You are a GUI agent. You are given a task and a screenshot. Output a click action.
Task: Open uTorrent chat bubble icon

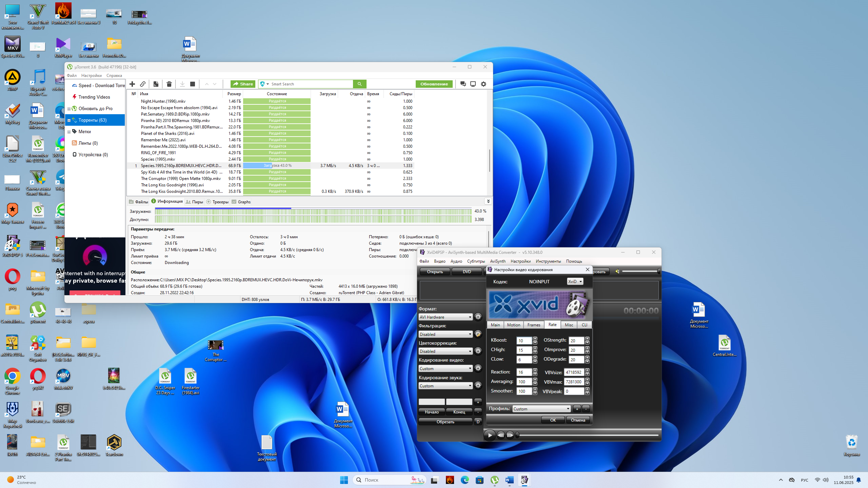[463, 84]
